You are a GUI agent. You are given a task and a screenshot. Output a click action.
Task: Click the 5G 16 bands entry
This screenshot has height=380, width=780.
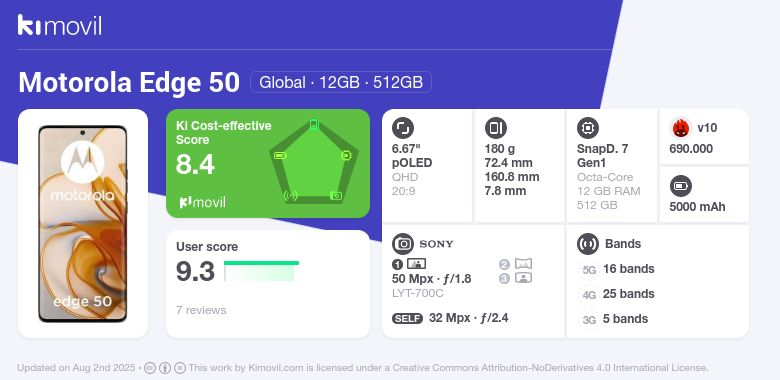[x=618, y=269]
